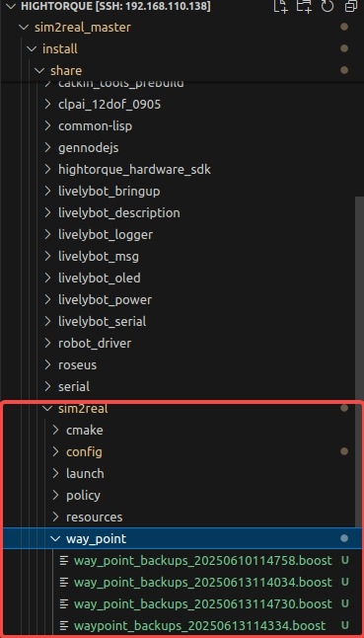The height and width of the screenshot is (638, 364).
Task: Refresh the explorer tree
Action: point(328,6)
